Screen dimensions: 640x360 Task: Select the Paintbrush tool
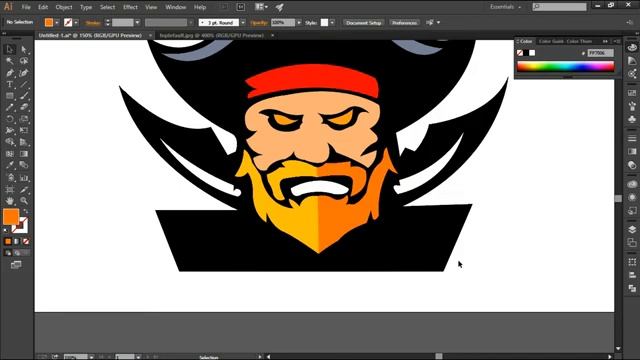coord(24,96)
